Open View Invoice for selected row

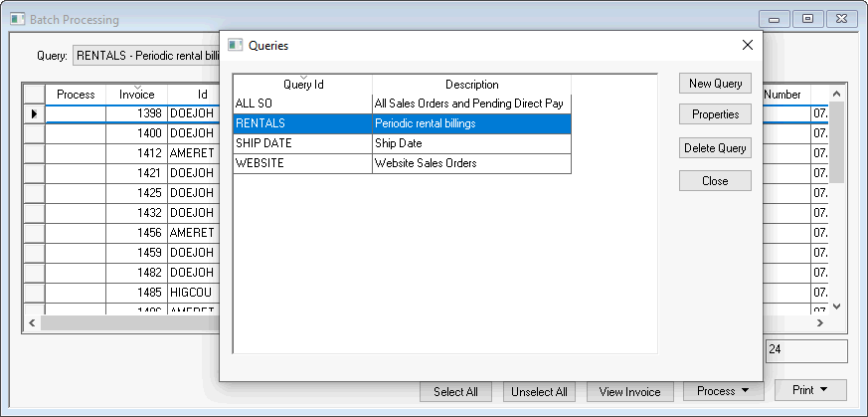click(630, 392)
